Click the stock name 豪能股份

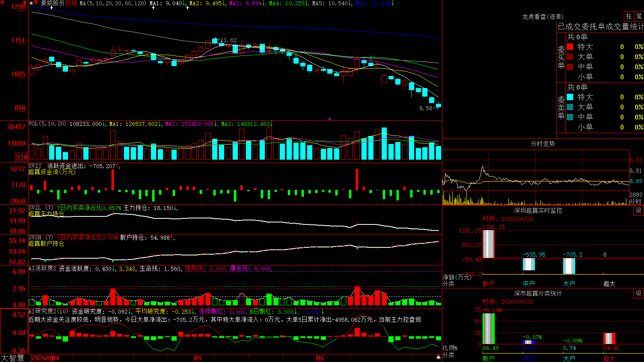[x=52, y=3]
